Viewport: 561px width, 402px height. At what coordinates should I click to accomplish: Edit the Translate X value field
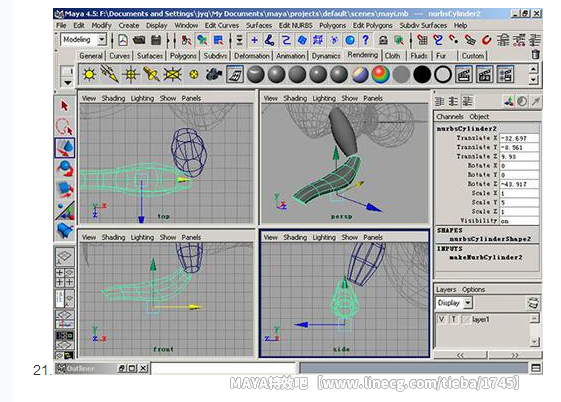click(519, 138)
